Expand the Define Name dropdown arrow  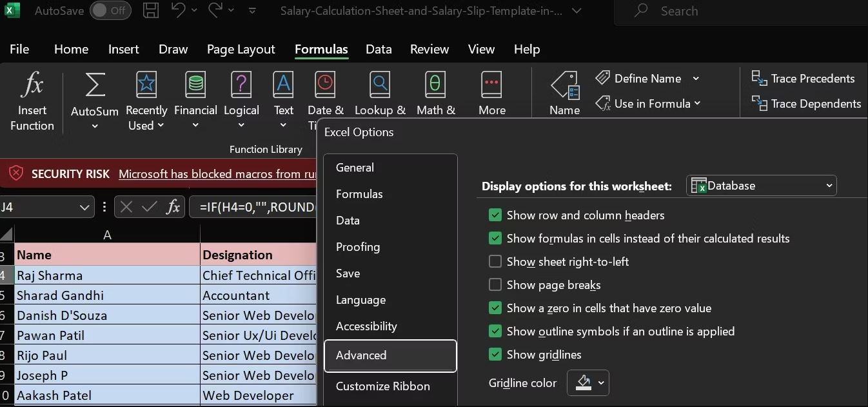pos(696,79)
